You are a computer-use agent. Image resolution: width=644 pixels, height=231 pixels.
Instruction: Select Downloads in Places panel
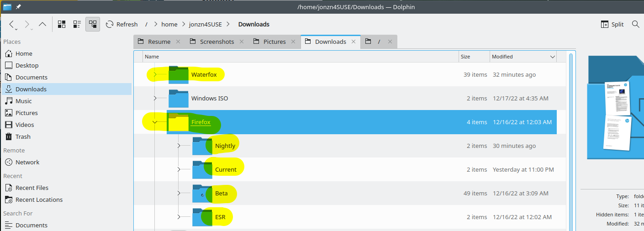click(66, 89)
